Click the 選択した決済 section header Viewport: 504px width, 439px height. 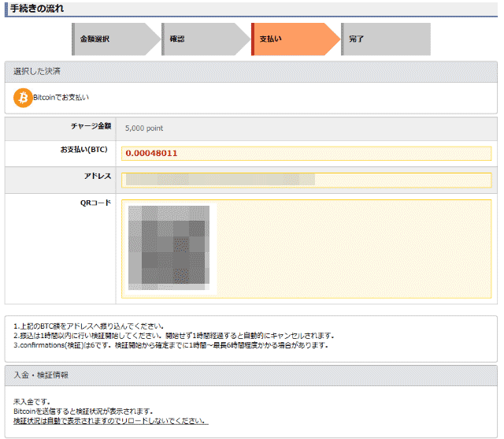(251, 72)
